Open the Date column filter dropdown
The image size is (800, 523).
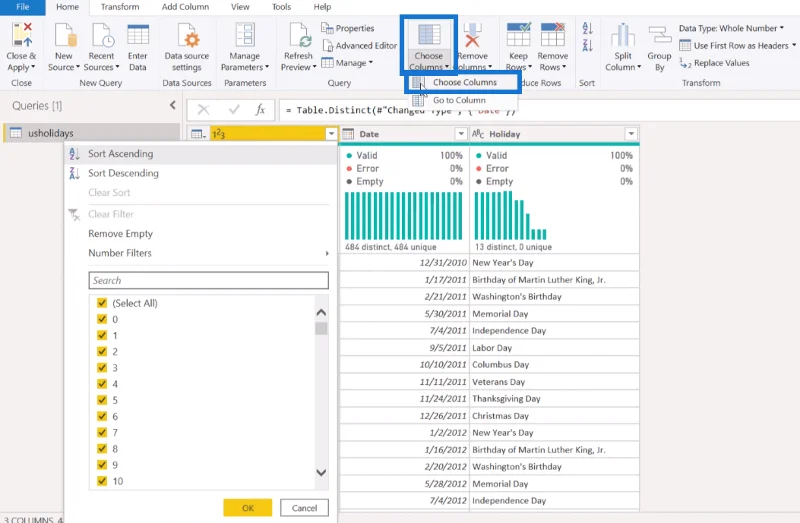coord(461,134)
